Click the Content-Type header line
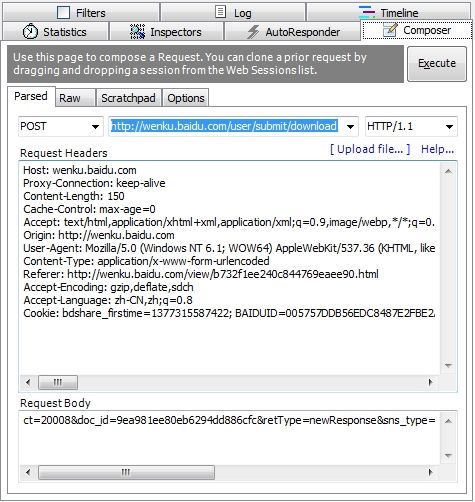This screenshot has height=502, width=475. click(x=146, y=261)
